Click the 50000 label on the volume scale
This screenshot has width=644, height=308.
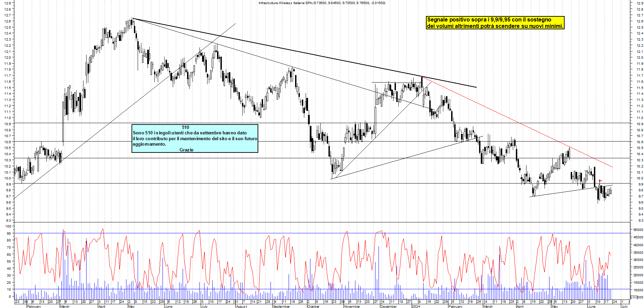point(638,230)
